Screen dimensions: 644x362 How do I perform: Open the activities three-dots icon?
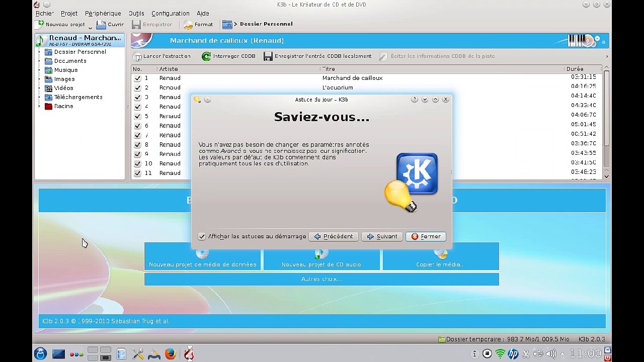(76, 354)
